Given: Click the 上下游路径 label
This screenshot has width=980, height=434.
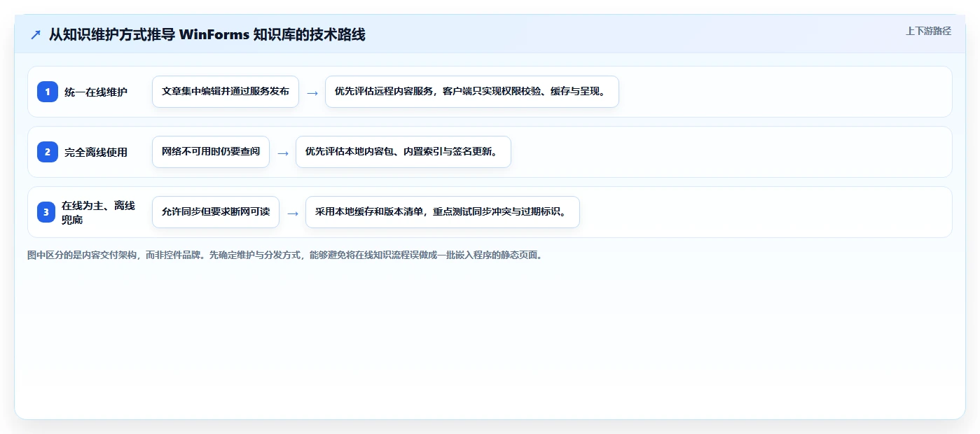Looking at the screenshot, I should pyautogui.click(x=928, y=31).
